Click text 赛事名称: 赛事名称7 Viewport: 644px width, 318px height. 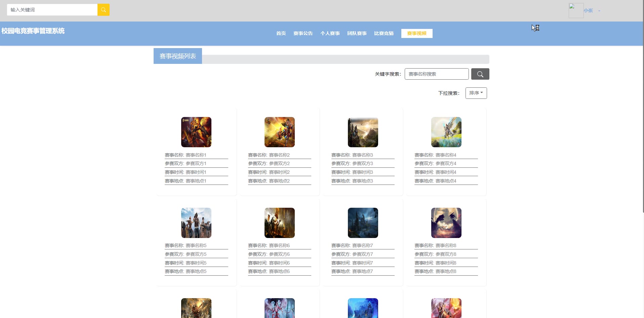(352, 245)
